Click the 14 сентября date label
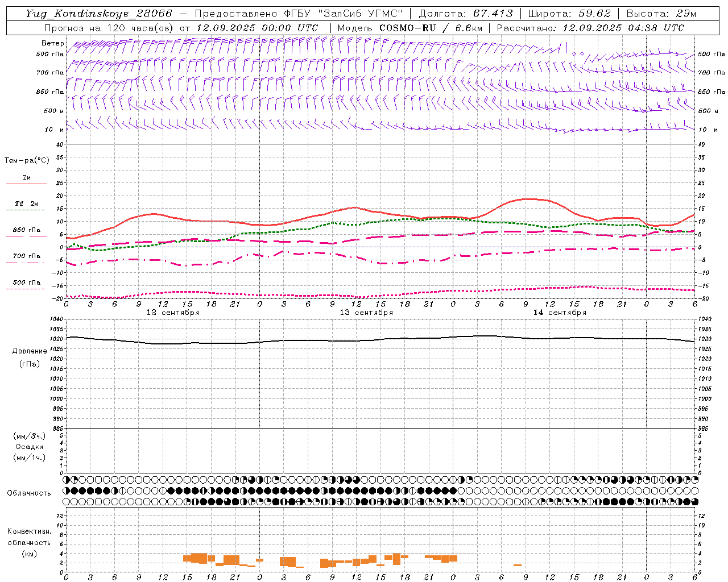 point(560,313)
